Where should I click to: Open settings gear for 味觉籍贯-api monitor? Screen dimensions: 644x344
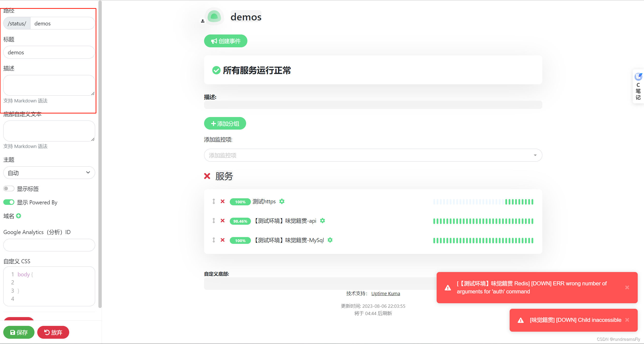322,221
